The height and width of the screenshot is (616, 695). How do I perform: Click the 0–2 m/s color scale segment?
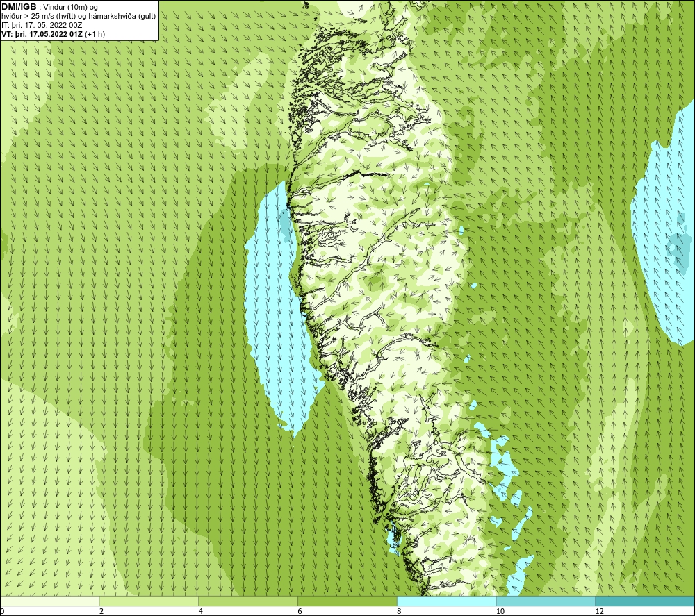click(x=49, y=601)
